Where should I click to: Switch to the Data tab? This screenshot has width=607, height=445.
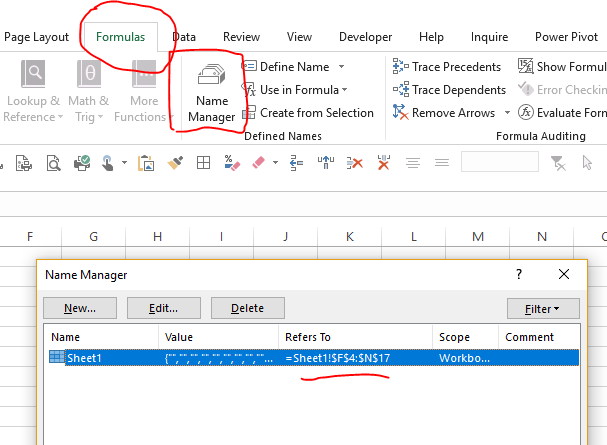(184, 37)
